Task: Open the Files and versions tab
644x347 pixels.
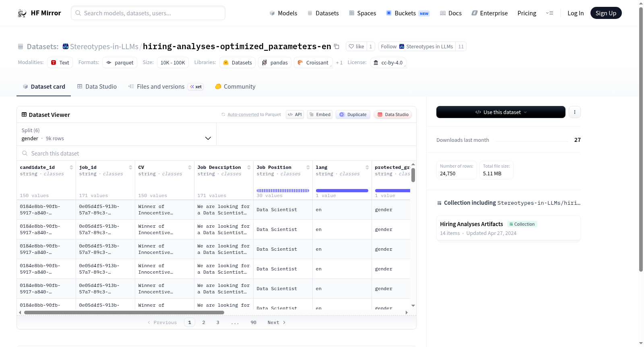Action: pyautogui.click(x=166, y=87)
